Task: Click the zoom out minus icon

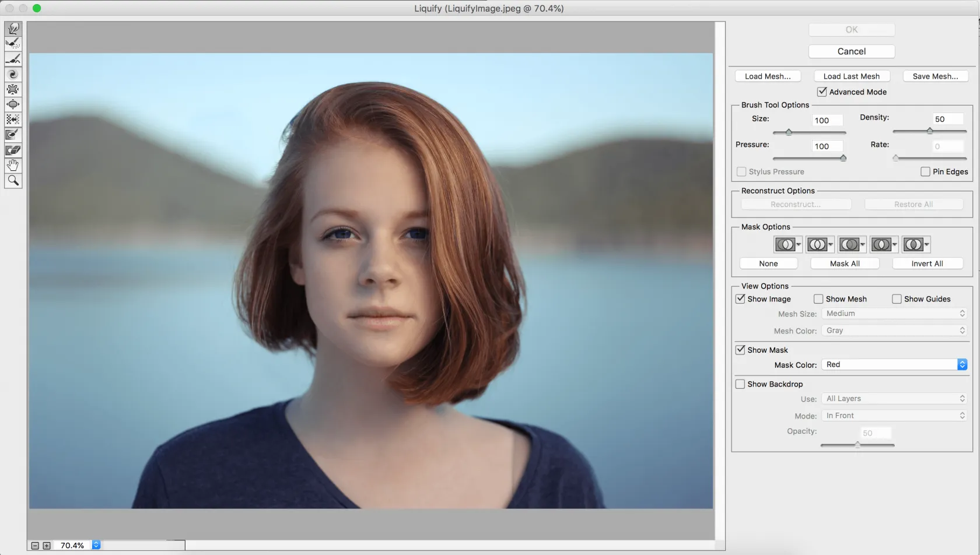Action: (35, 546)
